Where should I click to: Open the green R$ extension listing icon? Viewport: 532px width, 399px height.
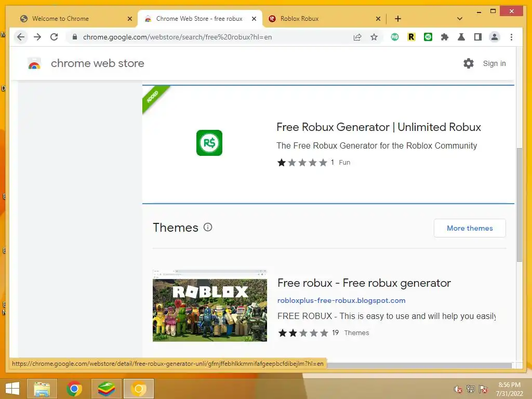click(x=209, y=143)
